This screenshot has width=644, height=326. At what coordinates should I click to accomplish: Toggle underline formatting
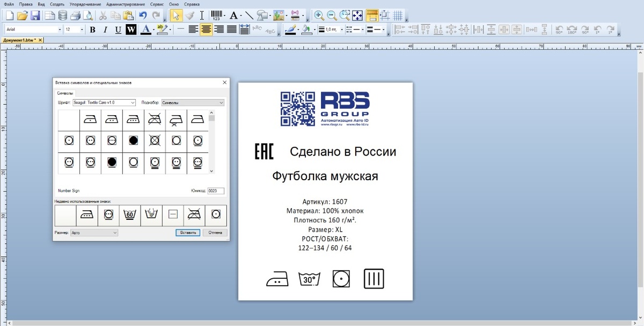click(x=118, y=29)
